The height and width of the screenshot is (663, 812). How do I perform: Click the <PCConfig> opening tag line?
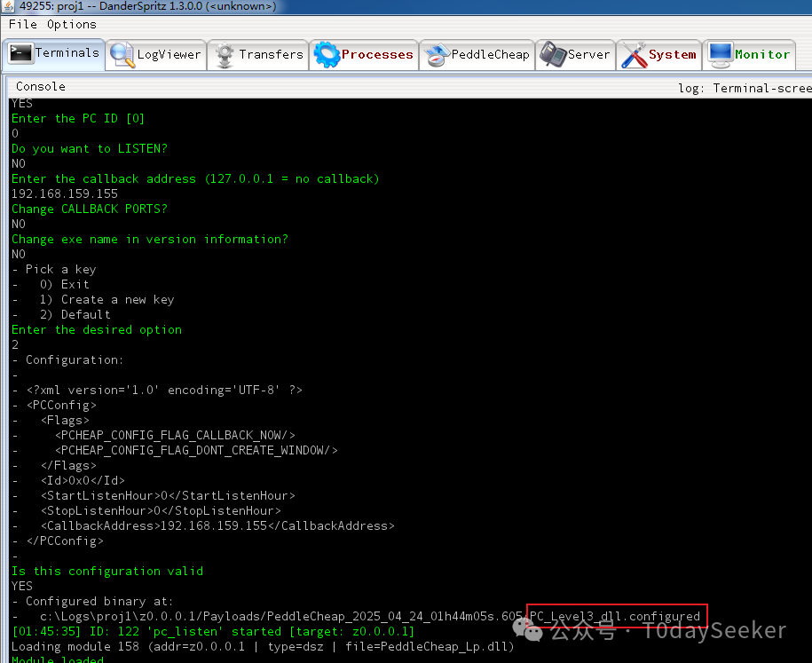tap(61, 405)
